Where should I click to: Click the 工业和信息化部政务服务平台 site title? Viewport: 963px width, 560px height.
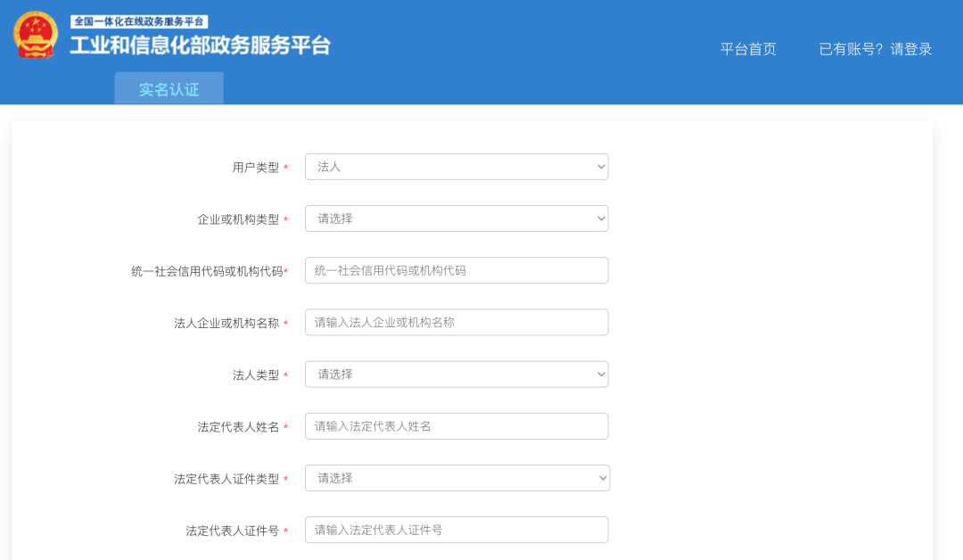pyautogui.click(x=201, y=46)
